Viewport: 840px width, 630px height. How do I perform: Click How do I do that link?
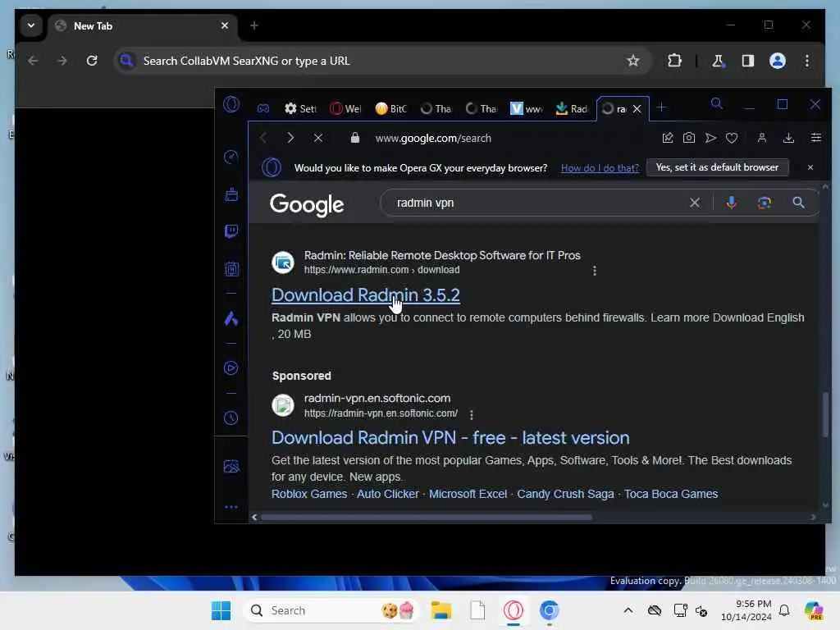click(600, 167)
